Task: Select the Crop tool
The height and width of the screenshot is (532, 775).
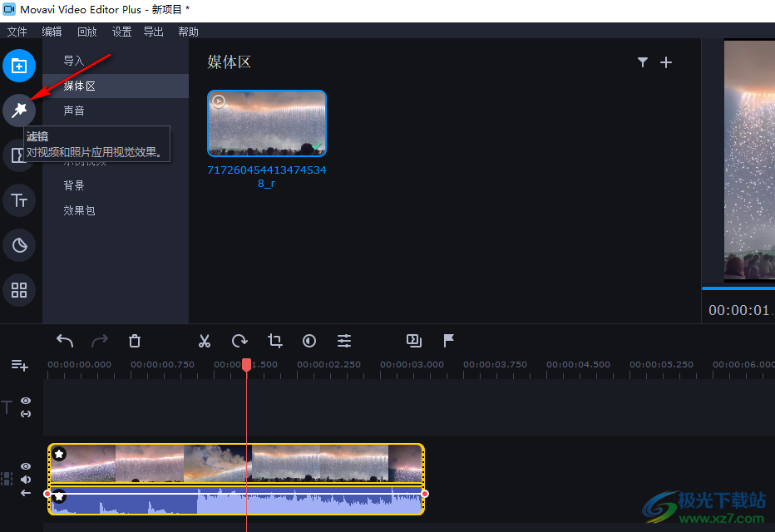Action: click(274, 341)
